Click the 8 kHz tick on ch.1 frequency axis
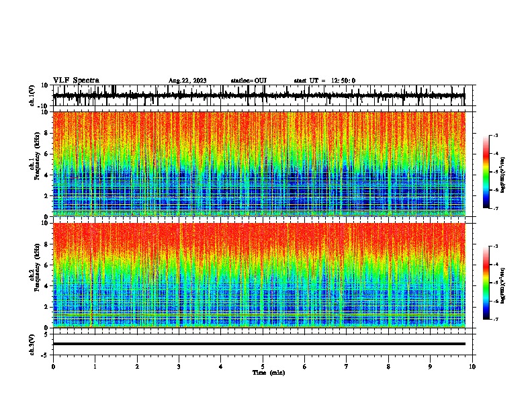Viewport: 532px width, 411px height. 47,133
